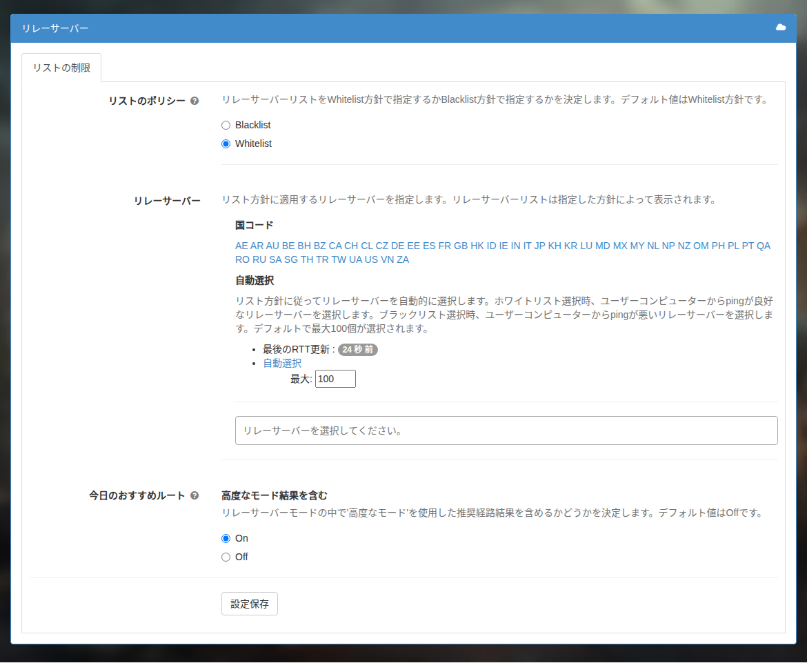The image size is (807, 672).
Task: Click the cloud icon in the header
Action: tap(781, 28)
